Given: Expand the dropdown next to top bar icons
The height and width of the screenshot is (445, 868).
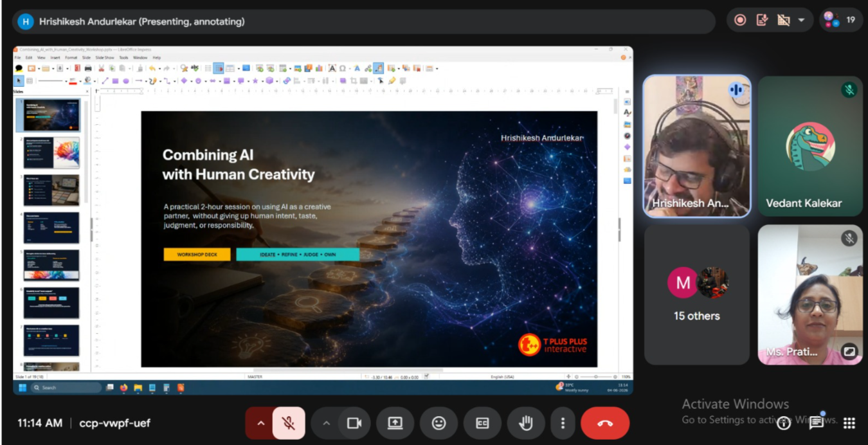Looking at the screenshot, I should 801,20.
